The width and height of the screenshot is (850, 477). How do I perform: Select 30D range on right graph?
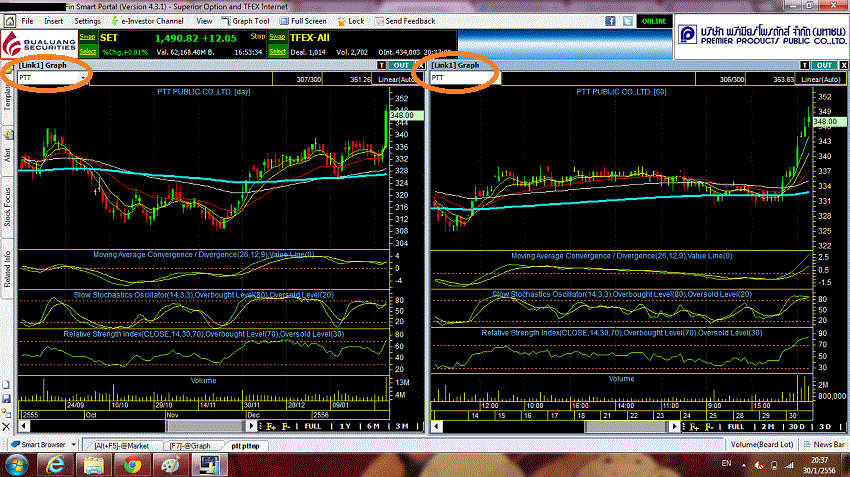click(796, 427)
